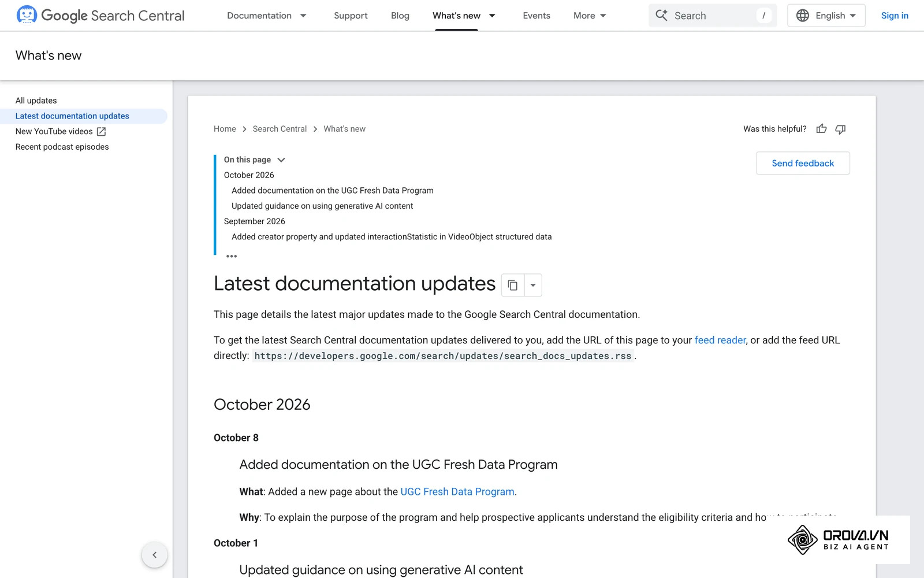Viewport: 924px width, 578px height.
Task: Open Recent podcast episodes in sidebar
Action: click(62, 147)
